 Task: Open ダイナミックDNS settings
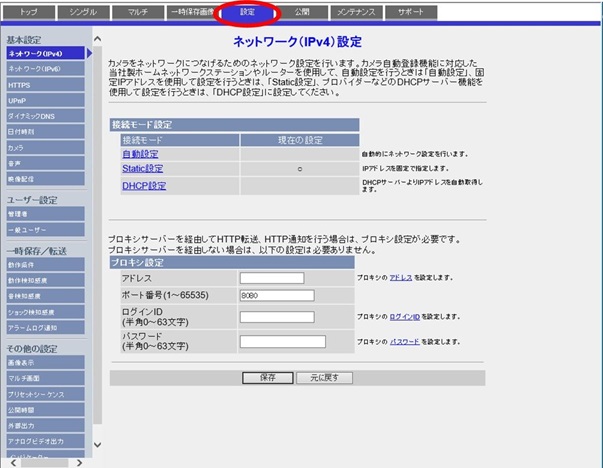pos(45,116)
